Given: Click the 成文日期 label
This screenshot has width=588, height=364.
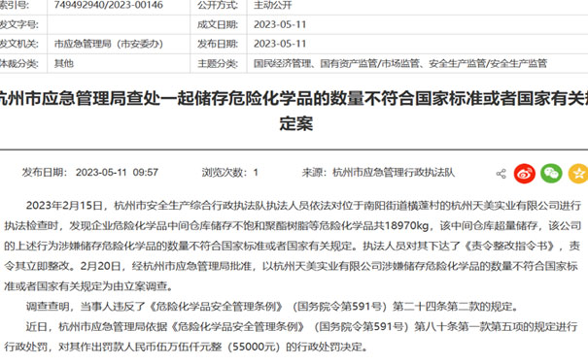Looking at the screenshot, I should click(218, 24).
